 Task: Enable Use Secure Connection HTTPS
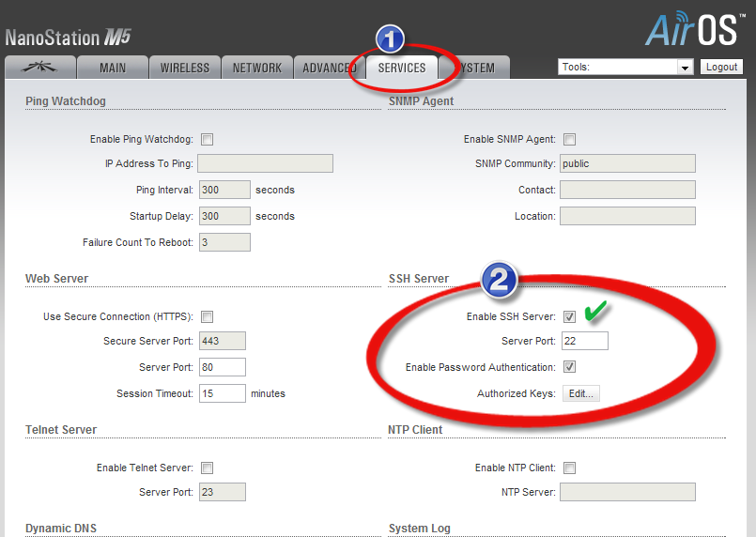[207, 316]
